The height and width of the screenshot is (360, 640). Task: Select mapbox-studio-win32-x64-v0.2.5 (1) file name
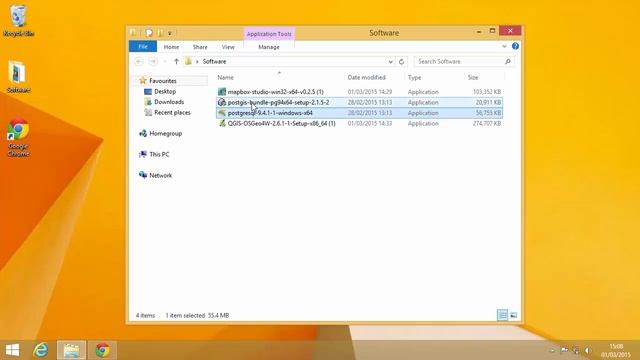click(x=276, y=92)
